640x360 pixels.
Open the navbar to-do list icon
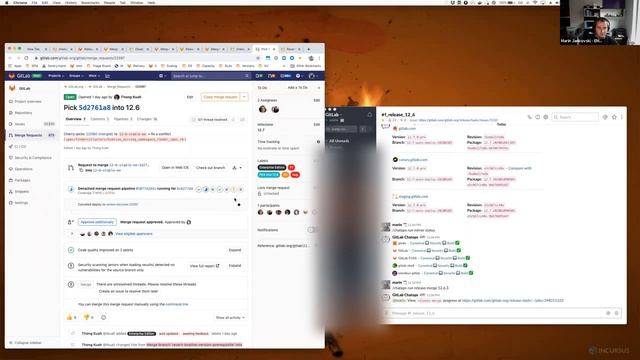286,76
